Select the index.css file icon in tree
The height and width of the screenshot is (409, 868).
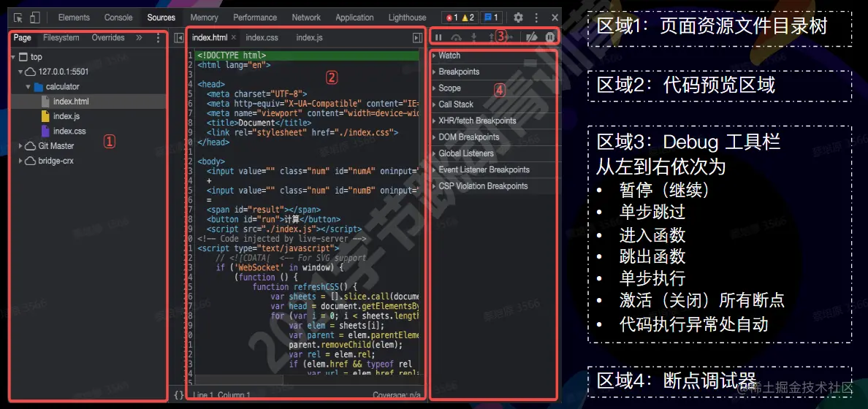pyautogui.click(x=46, y=131)
